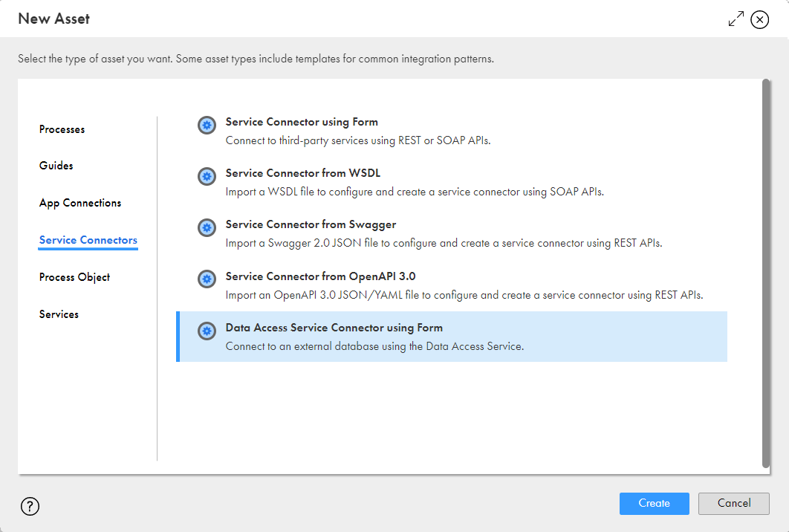Click the Service Connector using Form gear icon
This screenshot has height=532, width=789.
[207, 125]
